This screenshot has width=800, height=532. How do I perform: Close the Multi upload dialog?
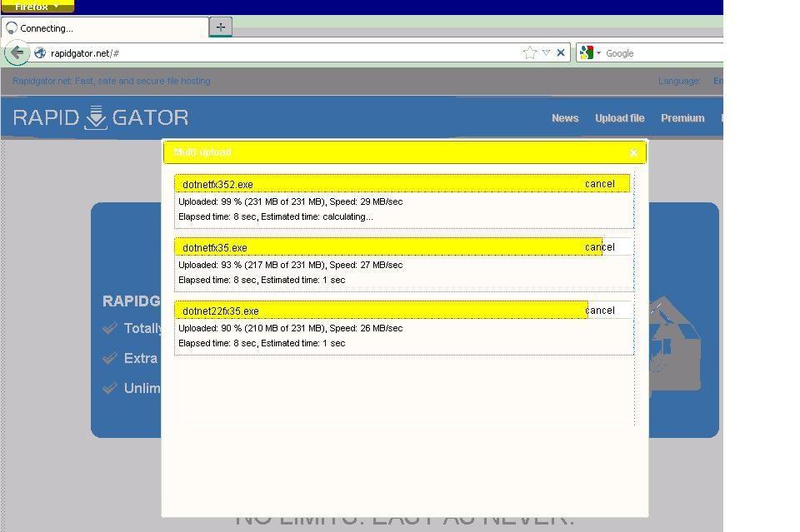(633, 152)
